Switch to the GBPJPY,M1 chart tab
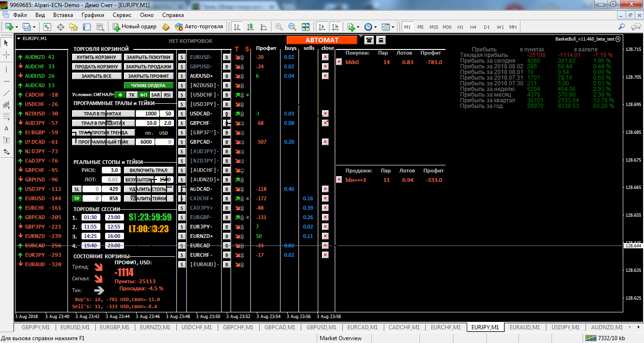Viewport: 644px width, 343px height. [x=36, y=327]
